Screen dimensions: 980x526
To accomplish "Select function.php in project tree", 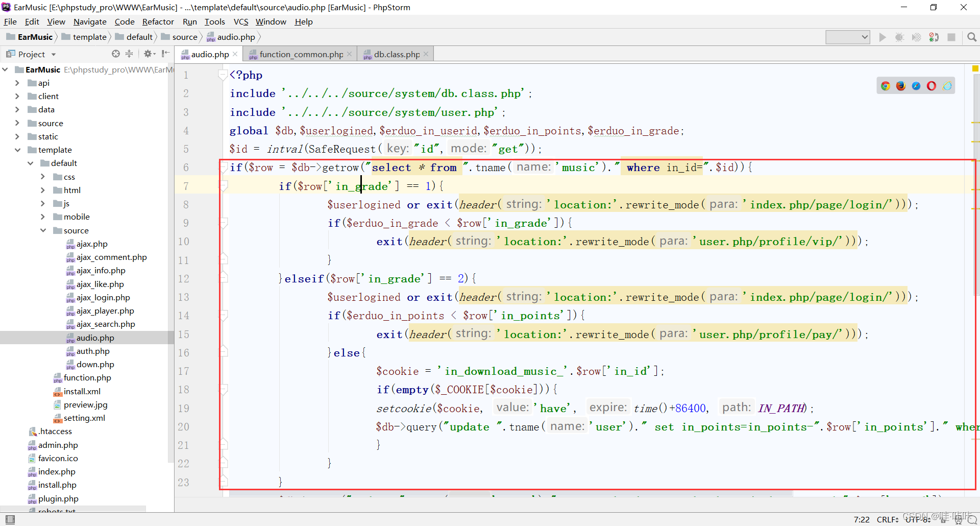I will click(82, 378).
